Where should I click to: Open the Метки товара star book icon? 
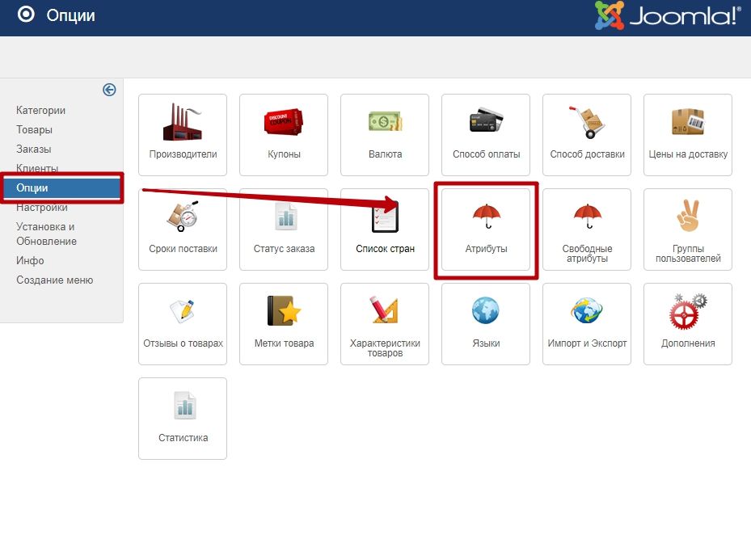284,310
